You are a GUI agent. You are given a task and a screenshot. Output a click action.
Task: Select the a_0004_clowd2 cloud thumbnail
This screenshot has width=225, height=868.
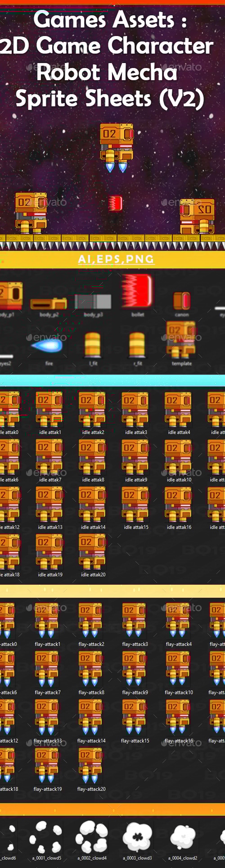(x=183, y=837)
